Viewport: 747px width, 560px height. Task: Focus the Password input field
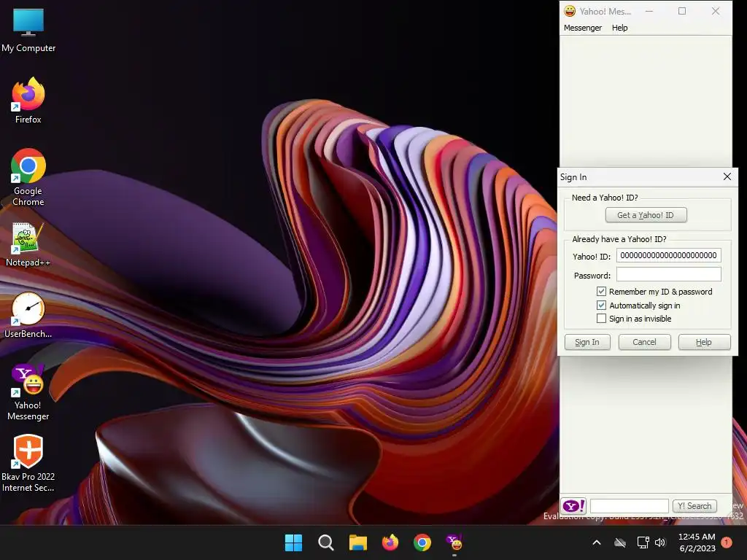(x=669, y=274)
